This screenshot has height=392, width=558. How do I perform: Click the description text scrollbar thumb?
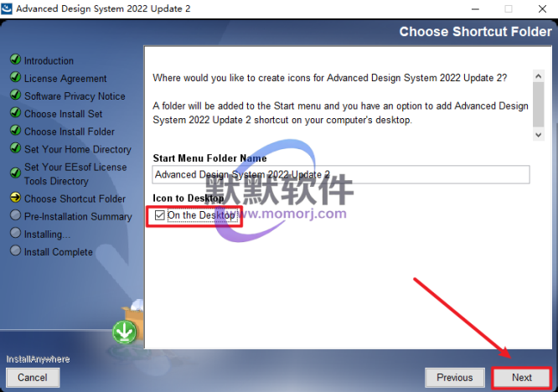pos(539,104)
